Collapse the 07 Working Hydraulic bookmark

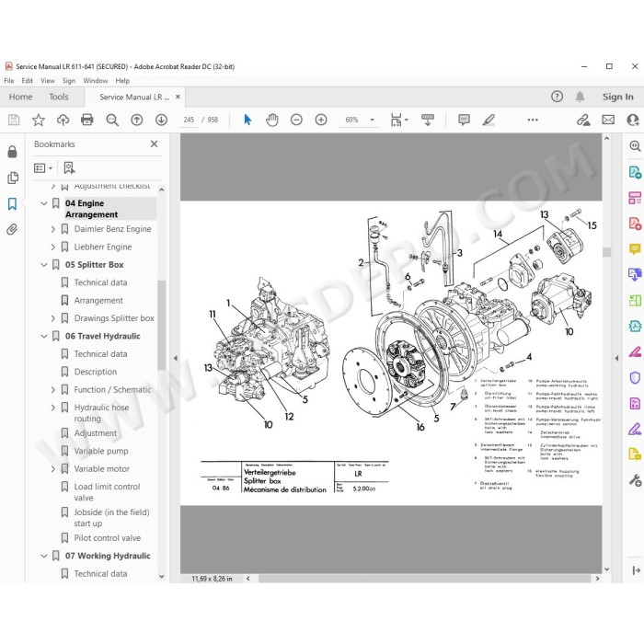[44, 556]
